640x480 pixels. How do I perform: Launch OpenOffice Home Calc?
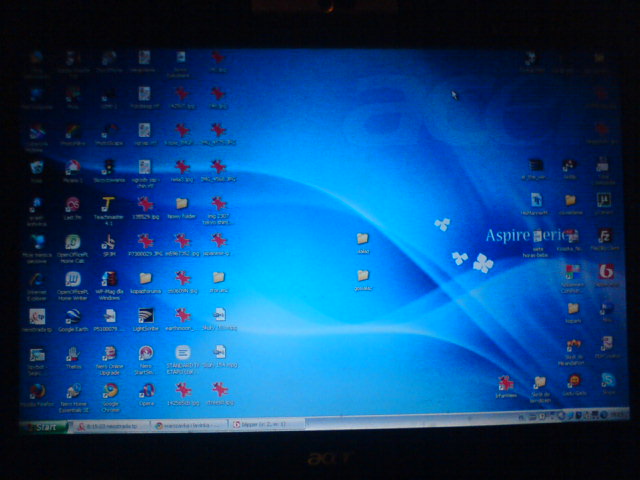[x=73, y=242]
